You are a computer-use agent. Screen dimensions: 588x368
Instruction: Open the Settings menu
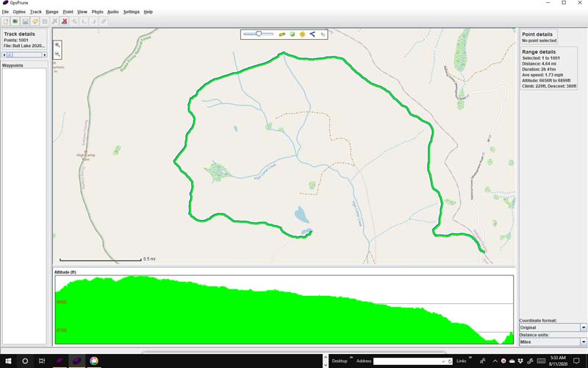click(x=131, y=12)
